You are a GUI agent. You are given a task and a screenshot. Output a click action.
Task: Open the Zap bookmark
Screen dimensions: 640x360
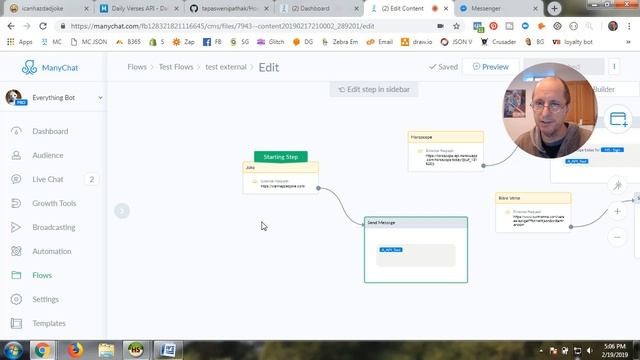tap(184, 42)
